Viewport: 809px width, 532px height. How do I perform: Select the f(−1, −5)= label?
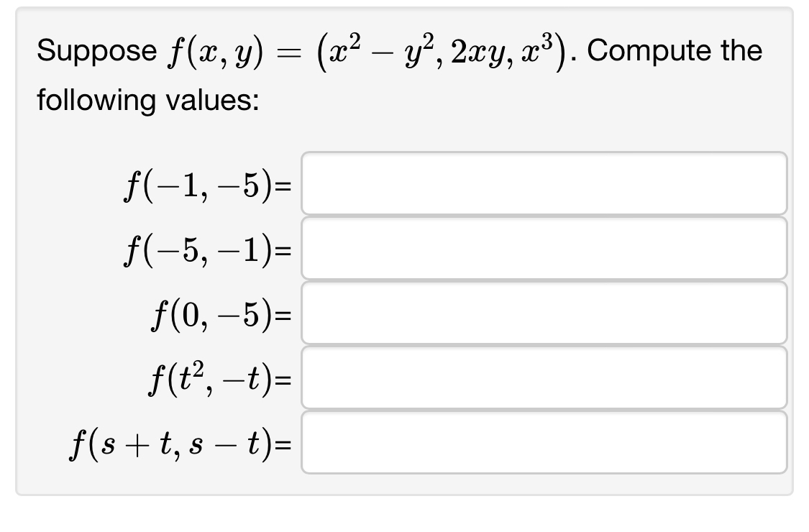[209, 185]
